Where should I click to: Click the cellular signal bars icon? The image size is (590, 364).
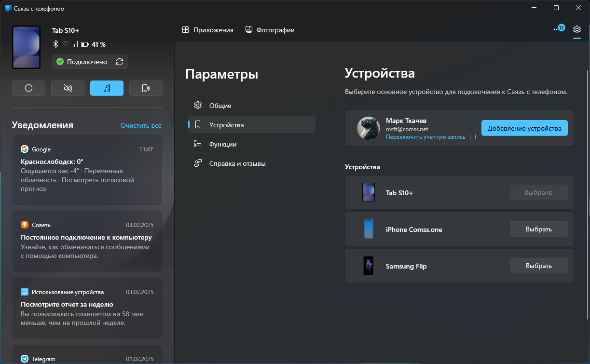(75, 44)
